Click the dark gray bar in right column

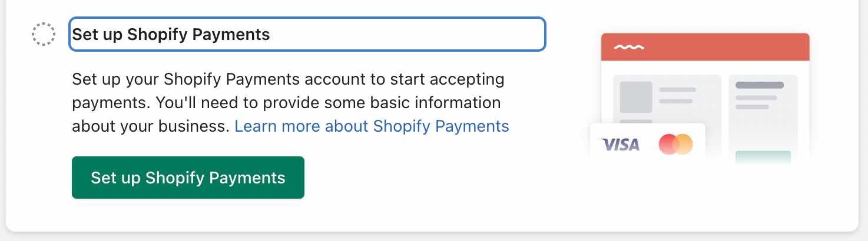point(760,85)
